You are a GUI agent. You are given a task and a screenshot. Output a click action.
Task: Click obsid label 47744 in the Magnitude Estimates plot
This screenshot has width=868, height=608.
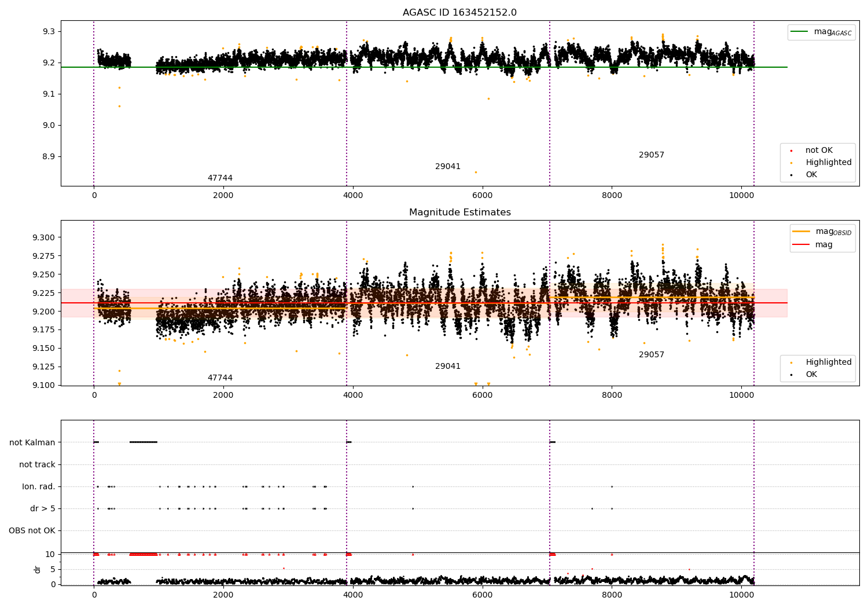tap(220, 378)
